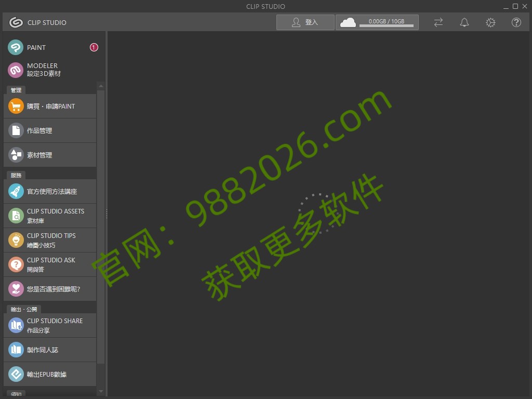Open notifications with the bell icon
This screenshot has height=399, width=532.
[464, 22]
